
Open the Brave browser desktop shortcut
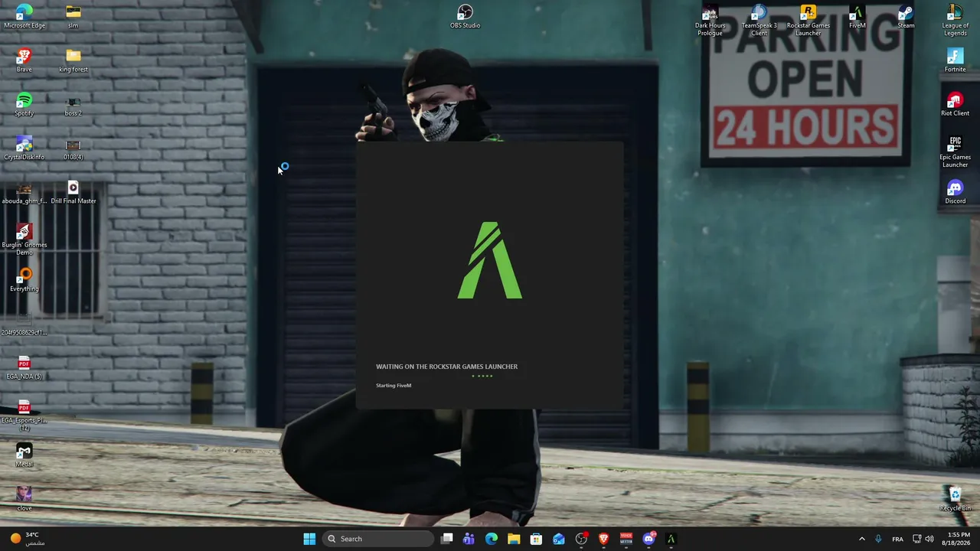pos(24,60)
